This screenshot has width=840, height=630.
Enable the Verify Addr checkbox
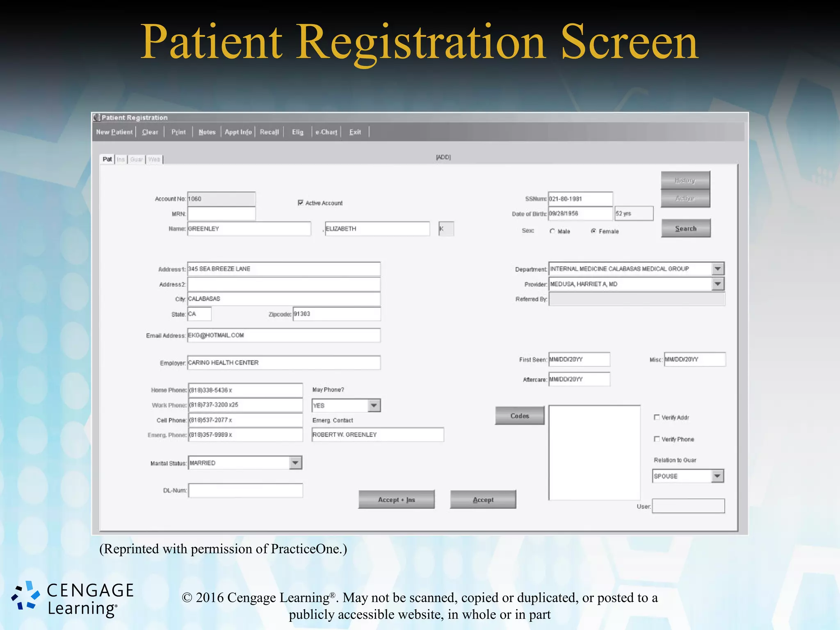[657, 417]
